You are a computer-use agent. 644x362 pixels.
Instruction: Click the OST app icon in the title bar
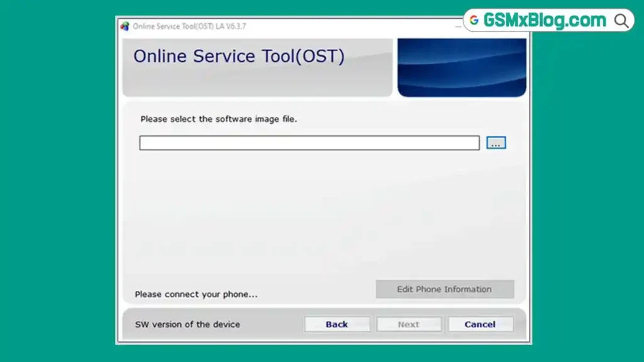point(125,26)
